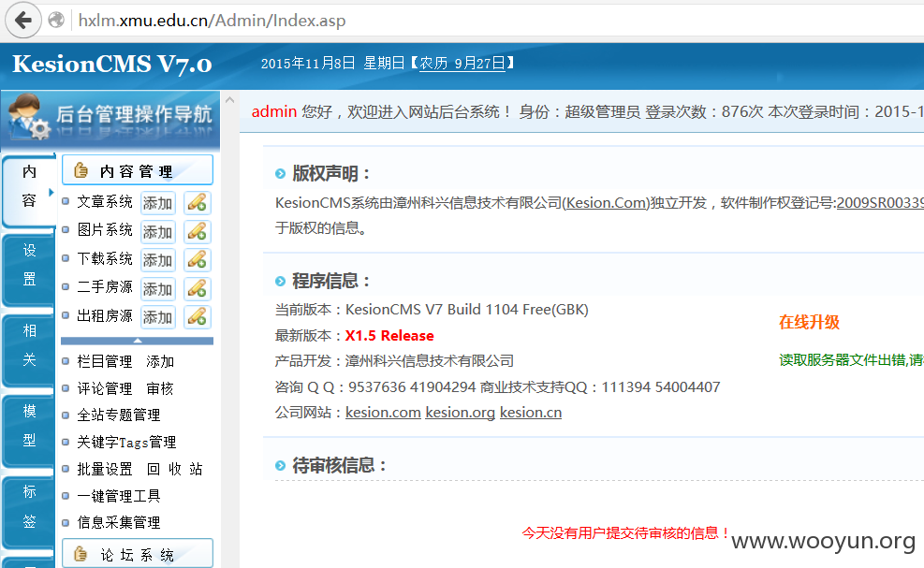Click the browser back arrow button

coord(23,20)
